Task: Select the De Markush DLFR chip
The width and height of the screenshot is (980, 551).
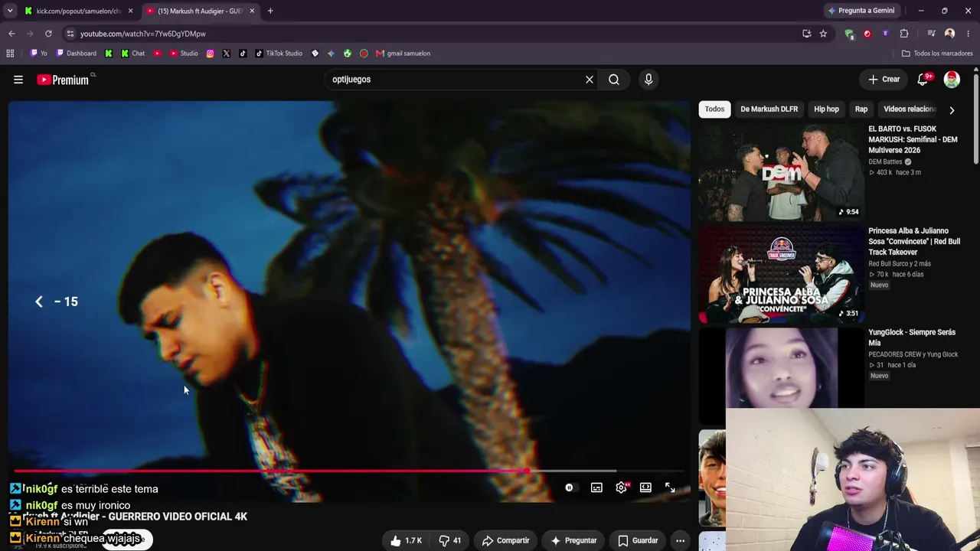Action: point(769,109)
